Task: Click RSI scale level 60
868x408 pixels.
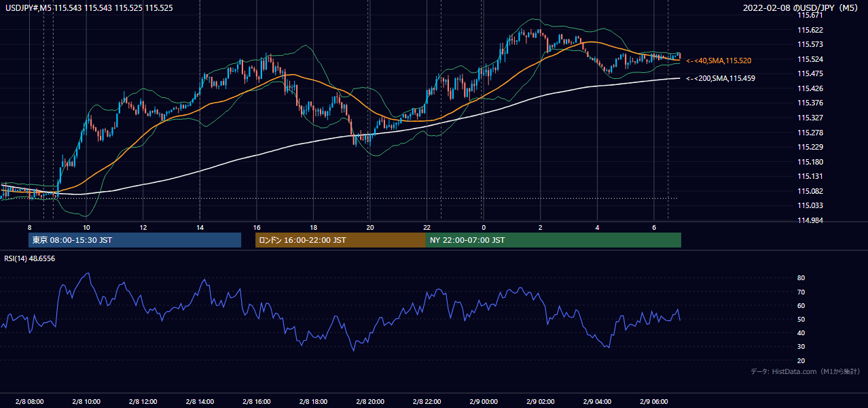Action: [801, 305]
